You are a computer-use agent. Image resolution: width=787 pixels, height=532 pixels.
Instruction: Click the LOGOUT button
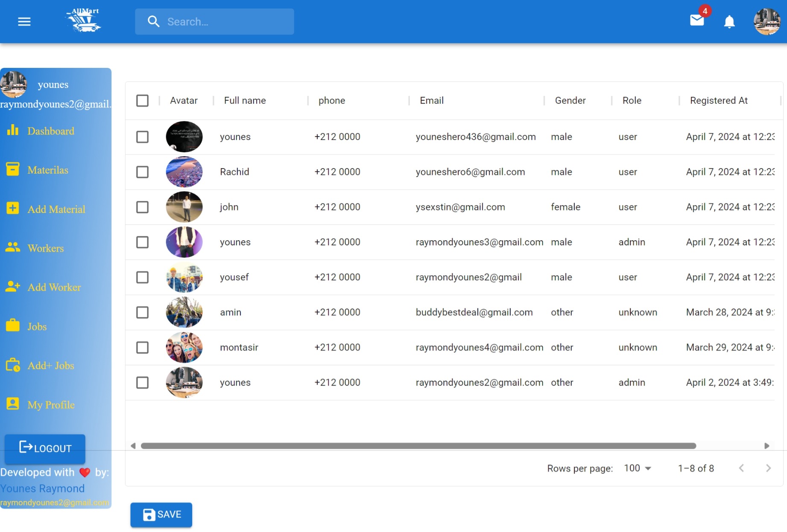[45, 449]
